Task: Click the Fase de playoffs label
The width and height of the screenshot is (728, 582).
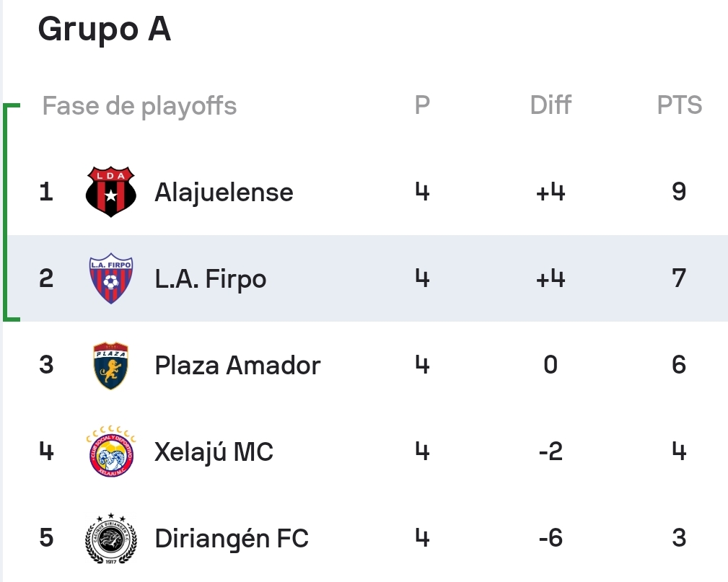Action: 139,106
